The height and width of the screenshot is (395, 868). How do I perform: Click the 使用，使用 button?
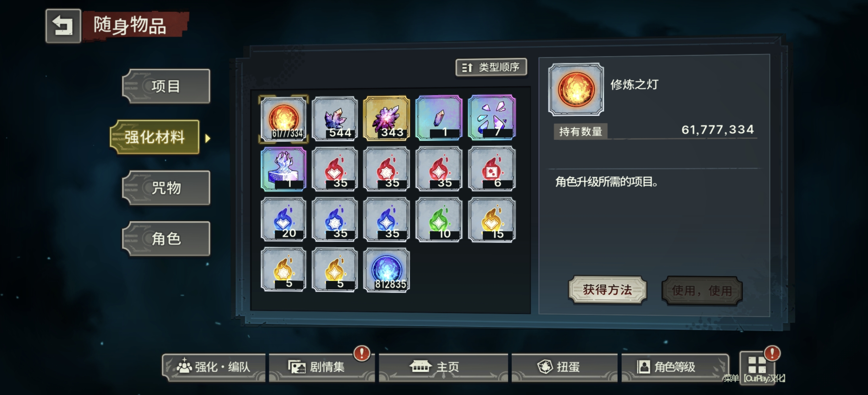tap(702, 291)
